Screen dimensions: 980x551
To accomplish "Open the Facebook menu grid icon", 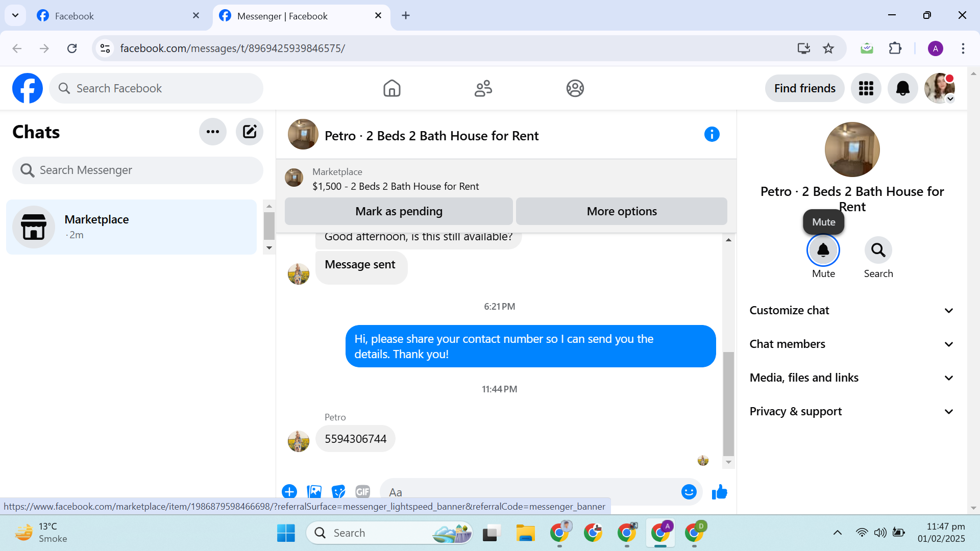I will point(866,88).
